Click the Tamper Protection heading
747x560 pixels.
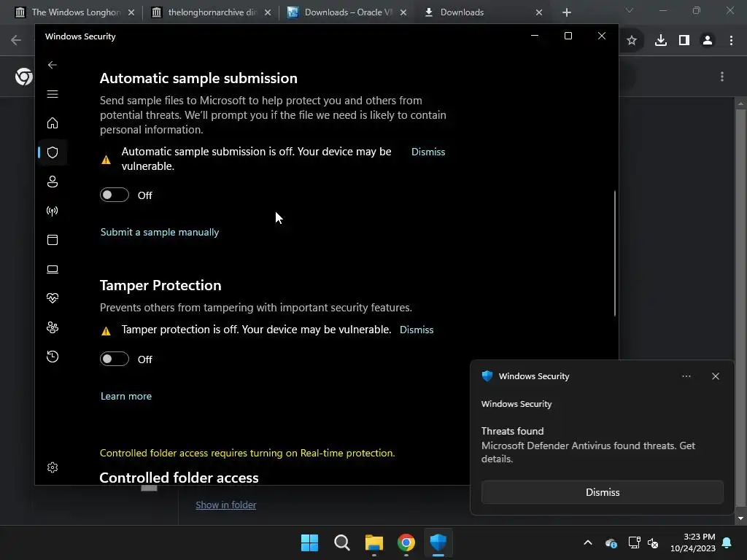(160, 285)
